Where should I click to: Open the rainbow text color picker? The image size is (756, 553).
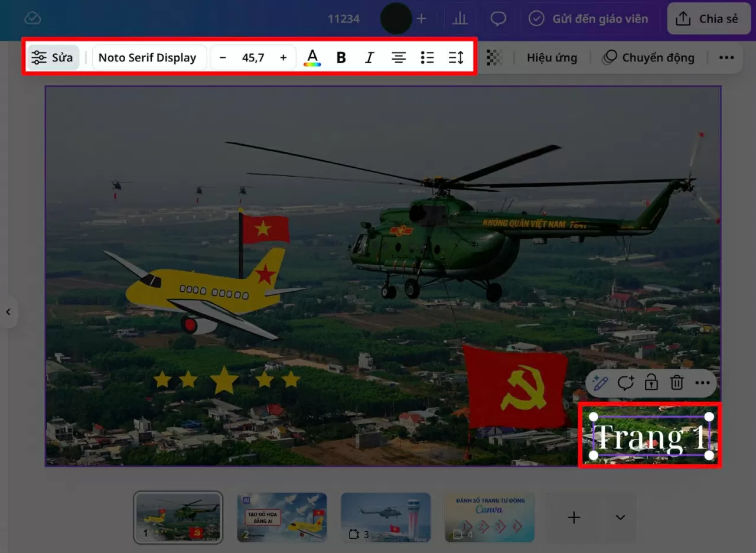312,57
